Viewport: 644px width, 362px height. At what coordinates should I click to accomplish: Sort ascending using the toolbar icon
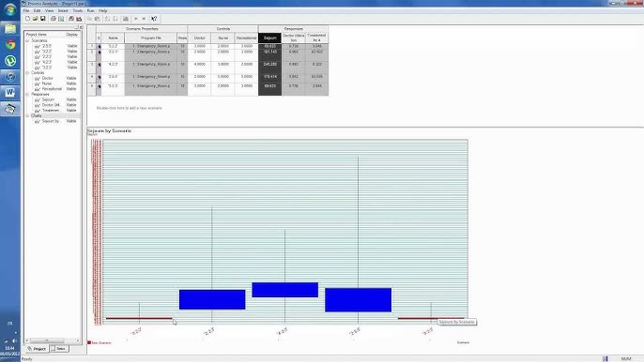(107, 19)
